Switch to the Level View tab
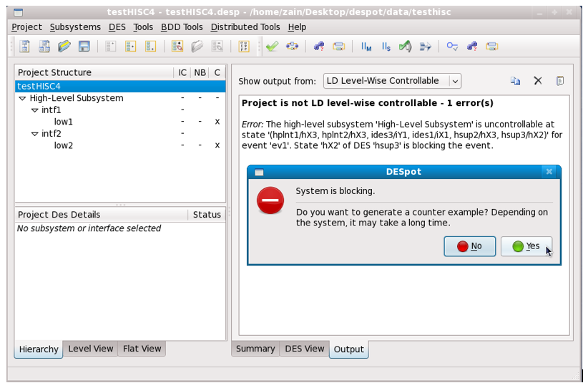This screenshot has height=388, width=588. coord(90,349)
